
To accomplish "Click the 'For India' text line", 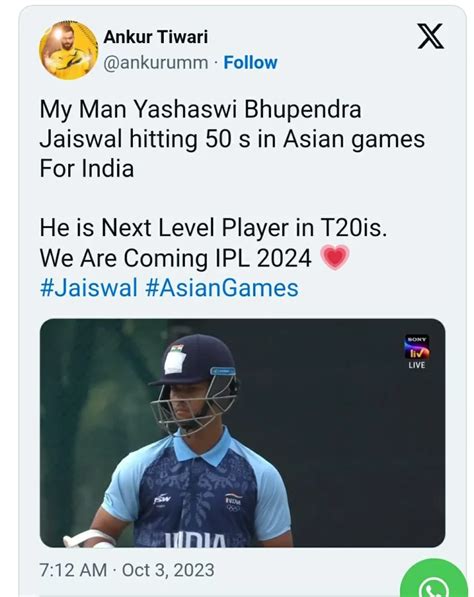I will (87, 168).
